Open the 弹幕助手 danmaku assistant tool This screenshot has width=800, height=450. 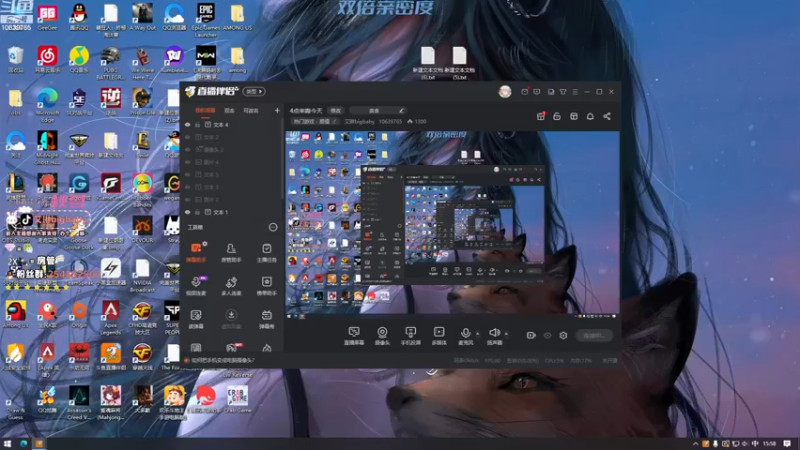click(x=196, y=252)
